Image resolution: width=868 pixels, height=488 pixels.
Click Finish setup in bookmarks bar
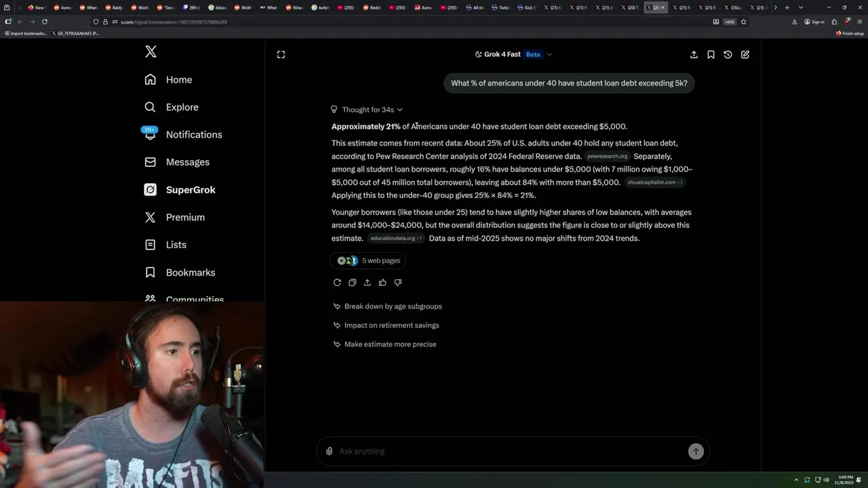[850, 33]
